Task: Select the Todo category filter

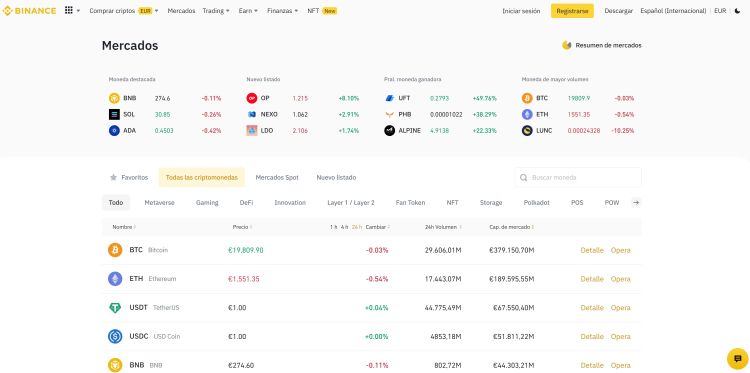Action: point(116,203)
